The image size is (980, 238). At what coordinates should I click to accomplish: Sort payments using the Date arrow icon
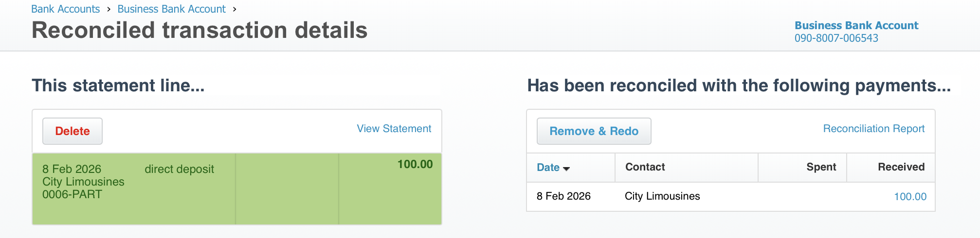tap(566, 169)
